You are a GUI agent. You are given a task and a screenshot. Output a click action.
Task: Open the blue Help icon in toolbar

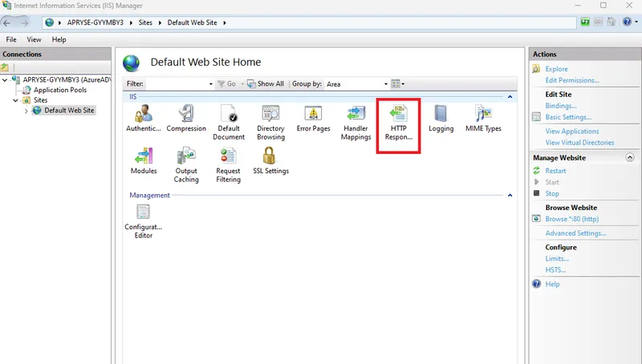point(627,22)
